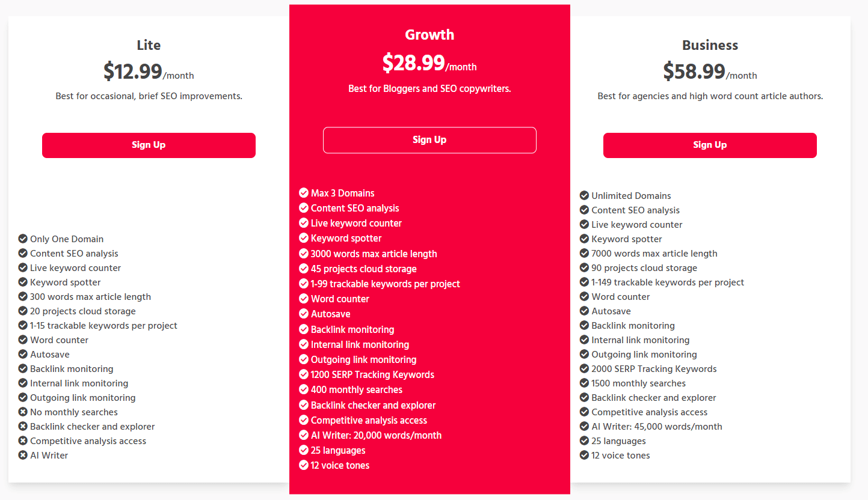Click the cross icon next to No monthly searches
The image size is (868, 500).
tap(22, 412)
